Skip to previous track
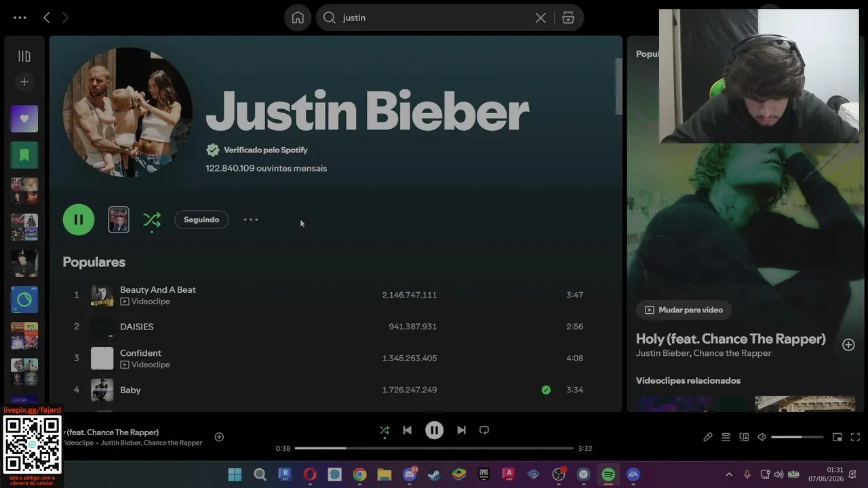This screenshot has height=488, width=868. 407,430
